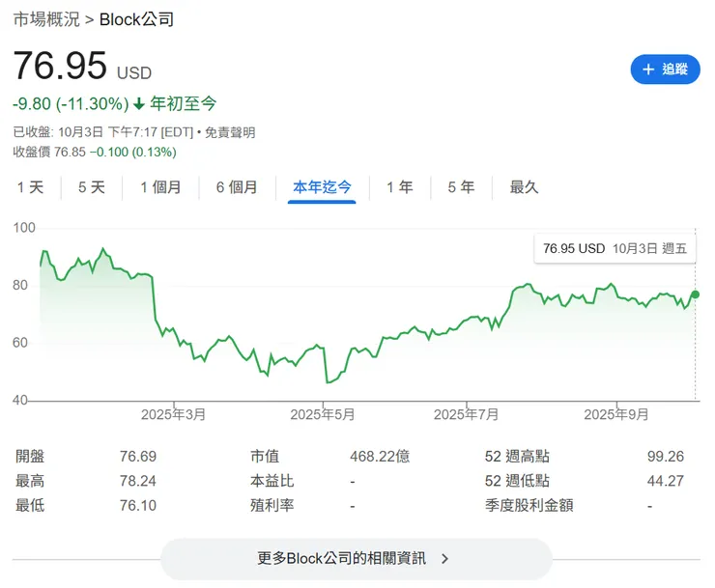This screenshot has width=715, height=588.
Task: Open the 市場概況 breadcrumb link
Action: pyautogui.click(x=46, y=19)
